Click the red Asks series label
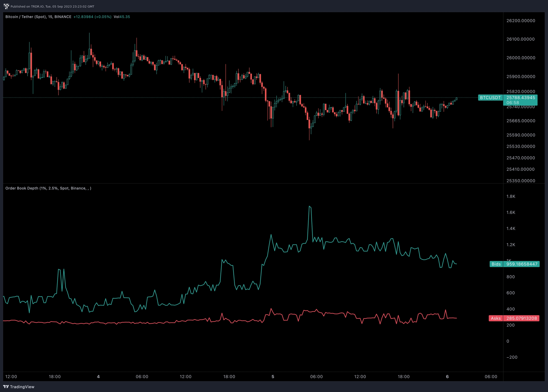 point(496,318)
